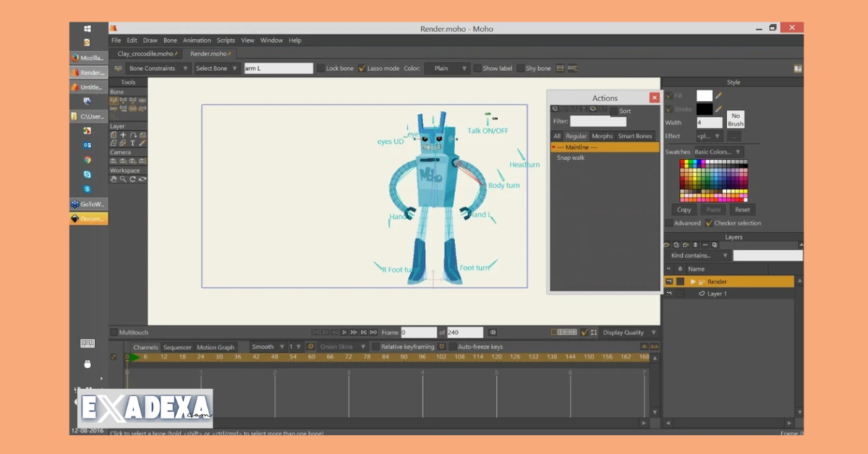
Task: Open the bone Color dropdown set to Plain
Action: point(447,68)
